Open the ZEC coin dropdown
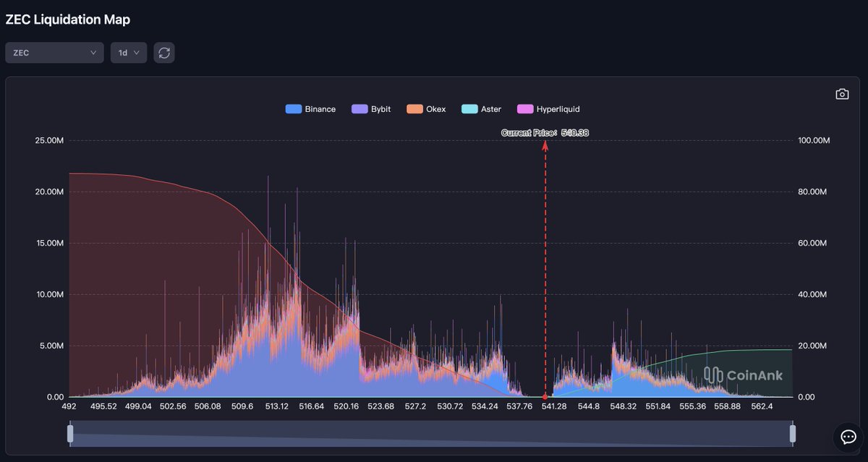This screenshot has width=868, height=462. [x=54, y=53]
